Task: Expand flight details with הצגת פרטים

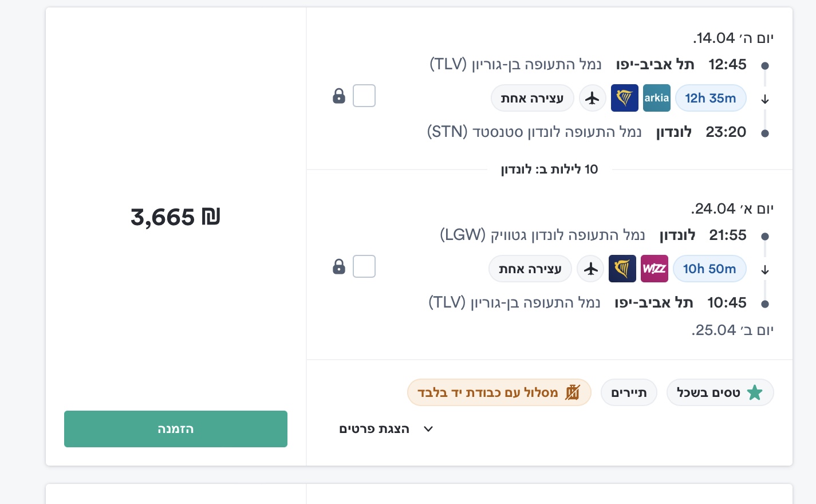Action: click(x=375, y=429)
